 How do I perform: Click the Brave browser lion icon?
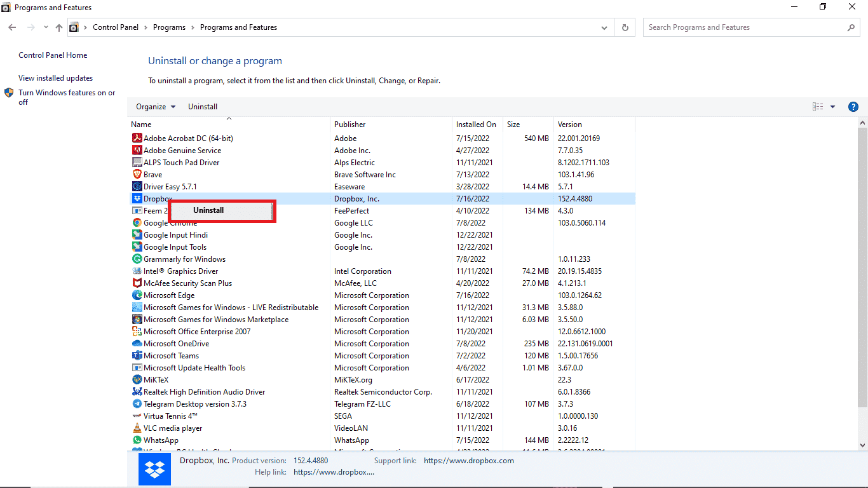(137, 174)
